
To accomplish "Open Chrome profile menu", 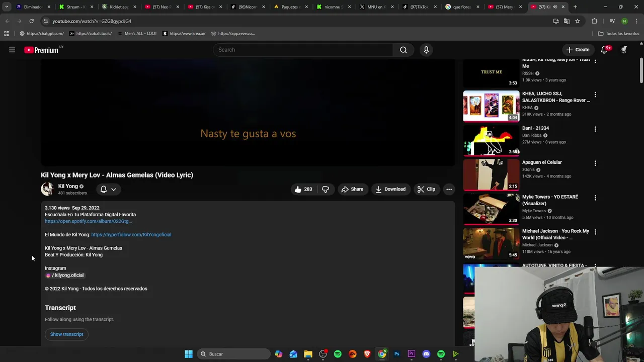I will coord(624,21).
